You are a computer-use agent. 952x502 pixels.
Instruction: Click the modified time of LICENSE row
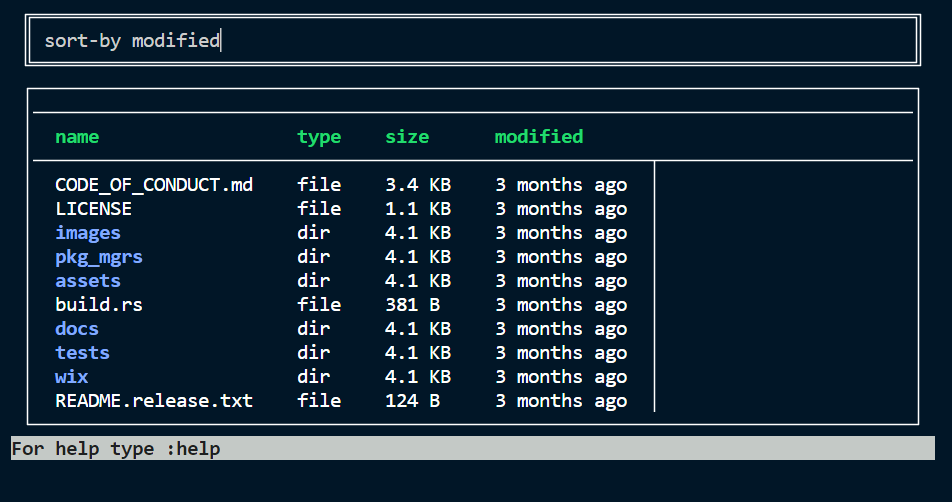[561, 209]
